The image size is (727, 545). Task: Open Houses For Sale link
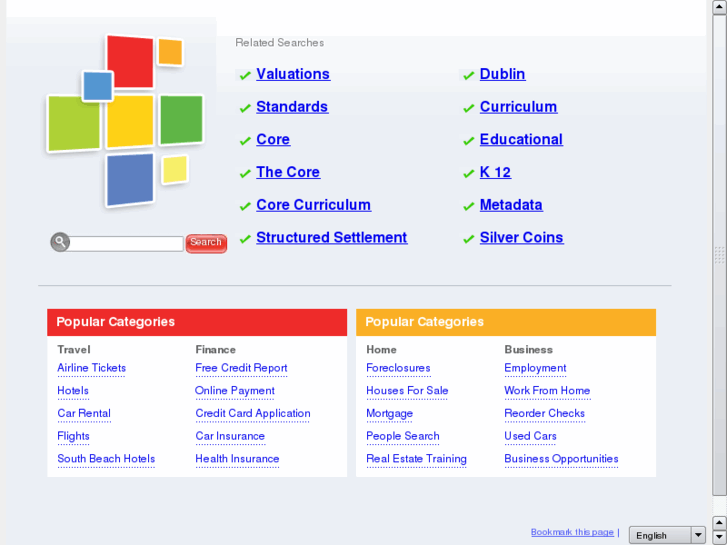pyautogui.click(x=407, y=391)
